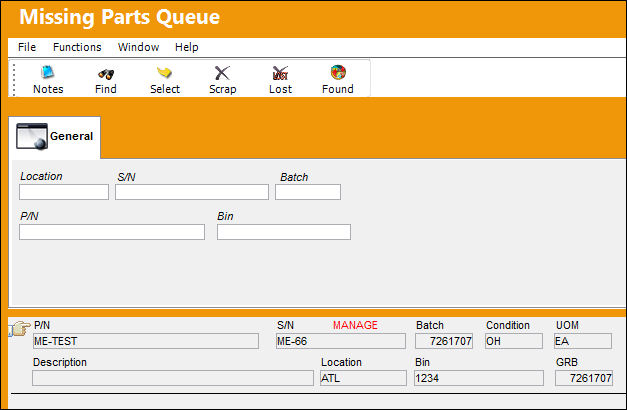The image size is (627, 410).
Task: Click the Bin filter input field
Action: pos(284,232)
